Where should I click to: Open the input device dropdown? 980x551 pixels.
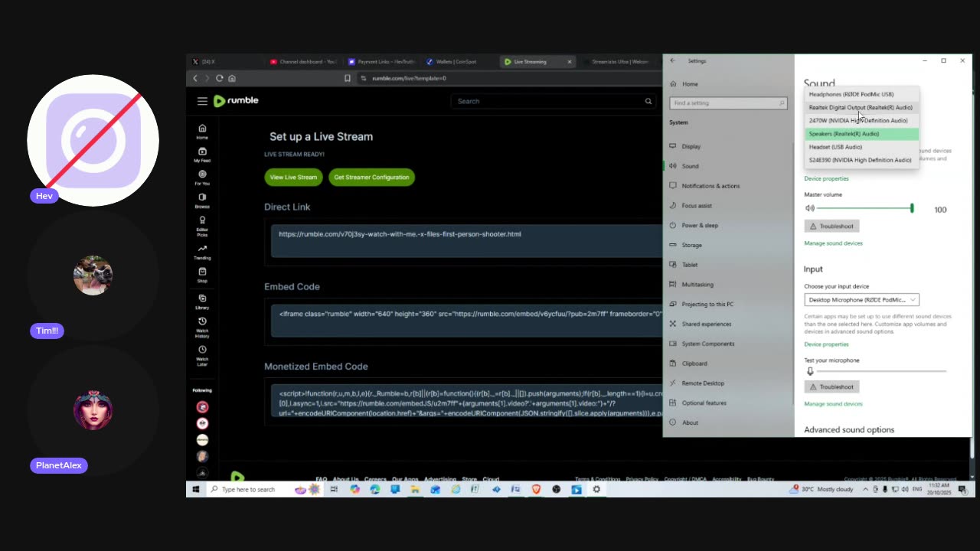coord(861,300)
